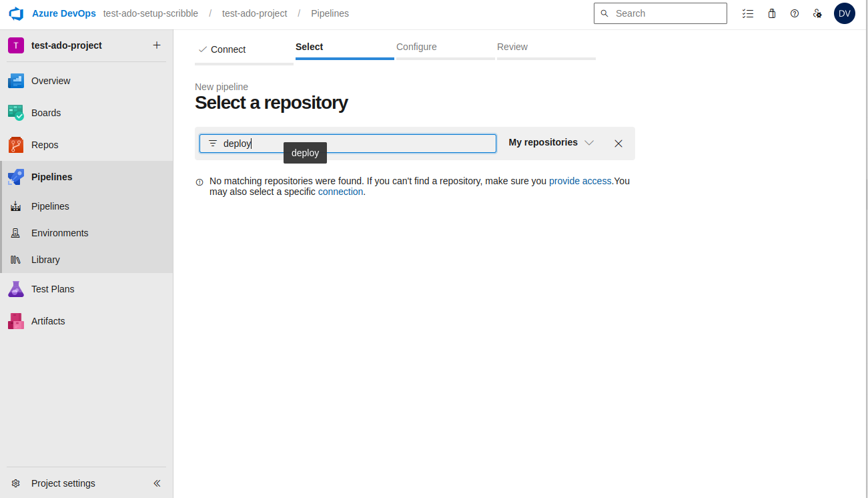Open the Azure DevOps home link
The width and height of the screenshot is (868, 498).
click(64, 13)
